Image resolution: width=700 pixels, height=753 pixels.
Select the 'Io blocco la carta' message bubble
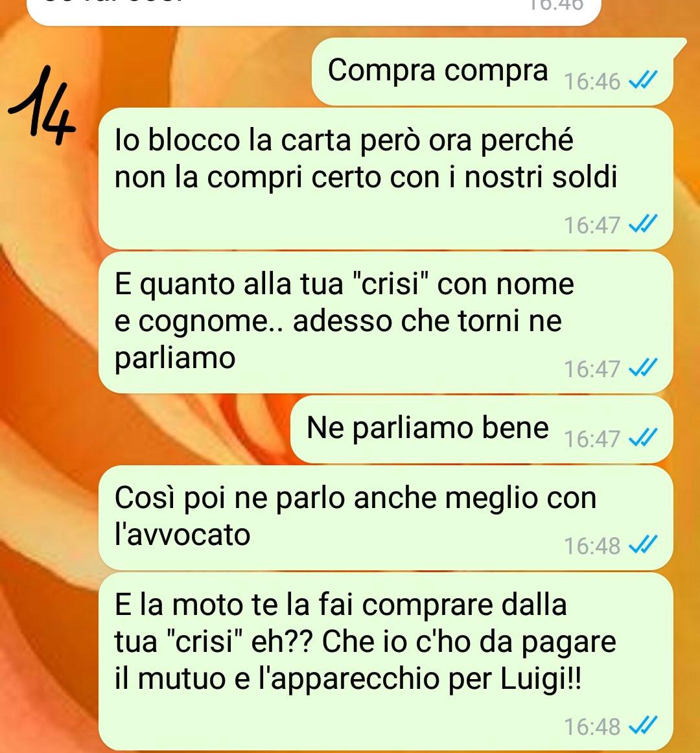[385, 179]
